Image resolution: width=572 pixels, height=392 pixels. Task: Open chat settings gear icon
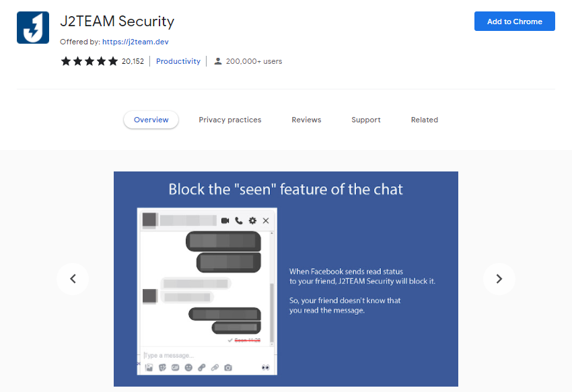(x=252, y=221)
